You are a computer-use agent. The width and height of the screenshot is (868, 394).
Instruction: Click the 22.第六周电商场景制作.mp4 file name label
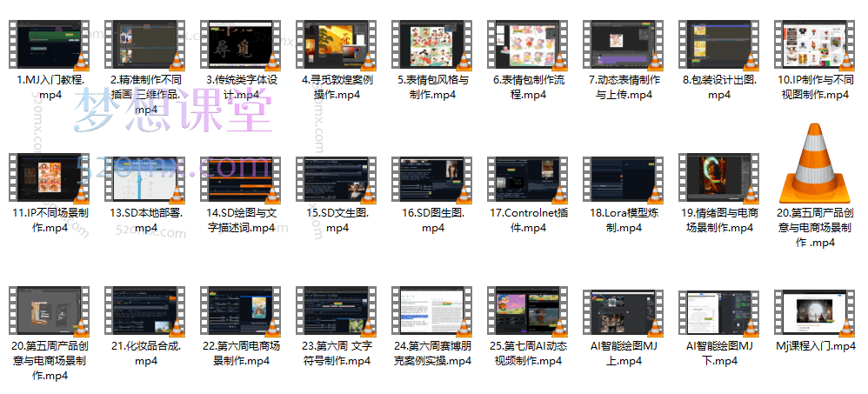241,353
